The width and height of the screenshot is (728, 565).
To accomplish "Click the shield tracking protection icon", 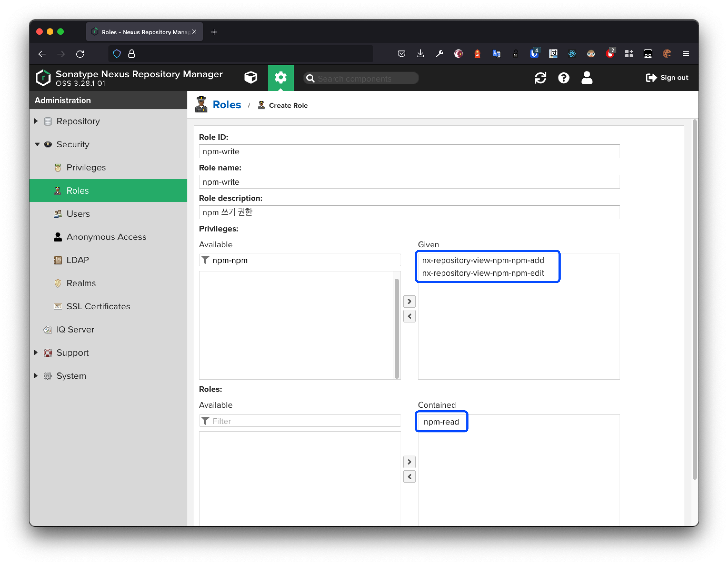I will coord(117,54).
